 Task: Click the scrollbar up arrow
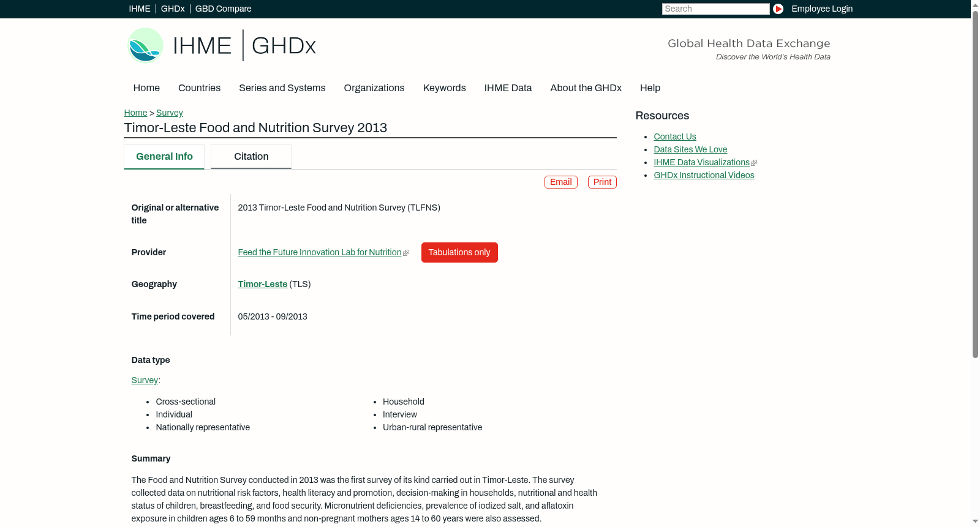[975, 4]
